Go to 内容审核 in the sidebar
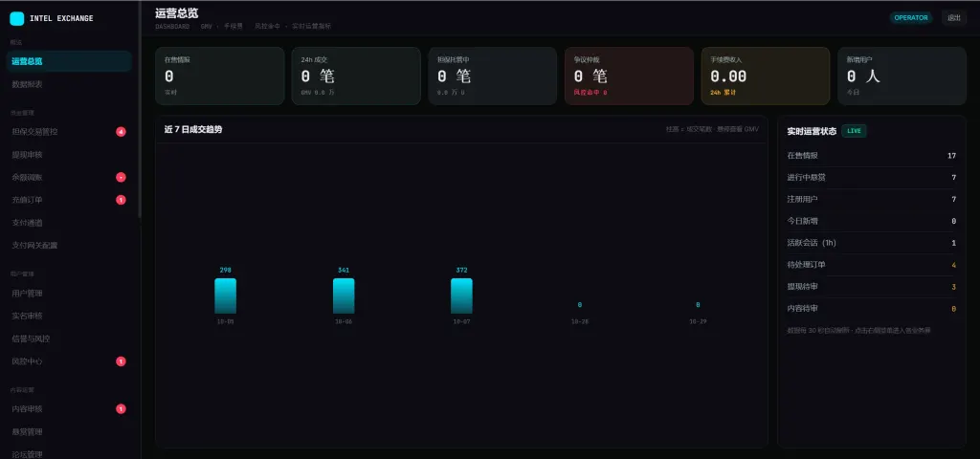980x459 pixels. [x=69, y=409]
